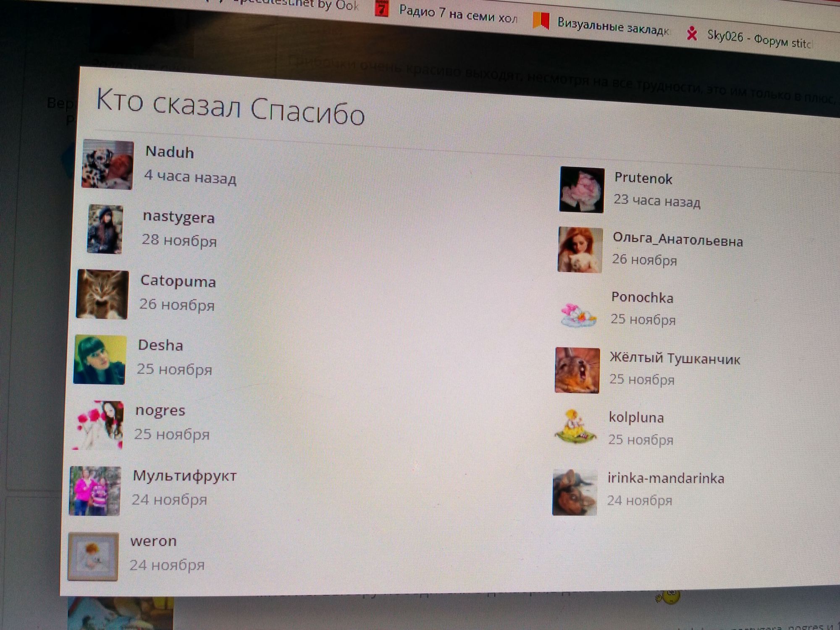Click the Naduh username link
The height and width of the screenshot is (630, 840).
coord(170,152)
